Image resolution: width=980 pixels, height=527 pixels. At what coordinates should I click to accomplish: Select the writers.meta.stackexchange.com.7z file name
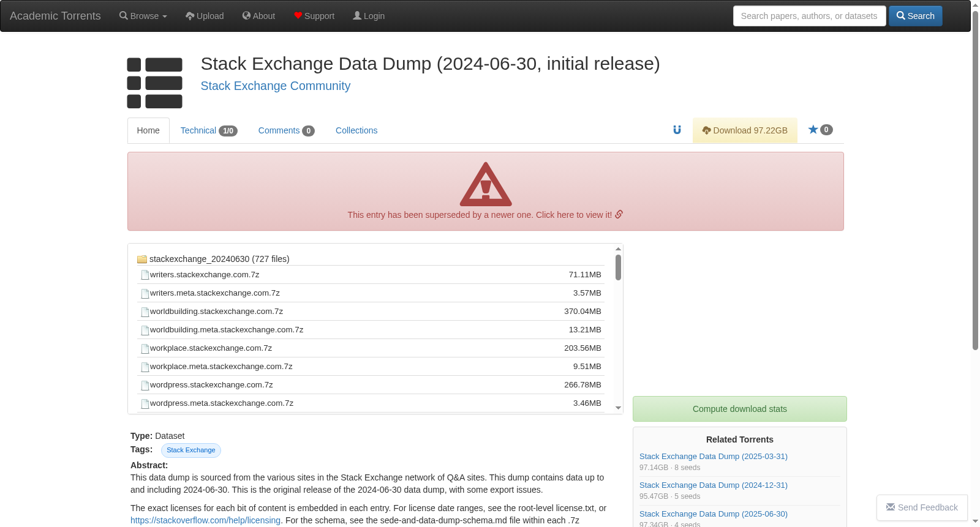point(215,293)
